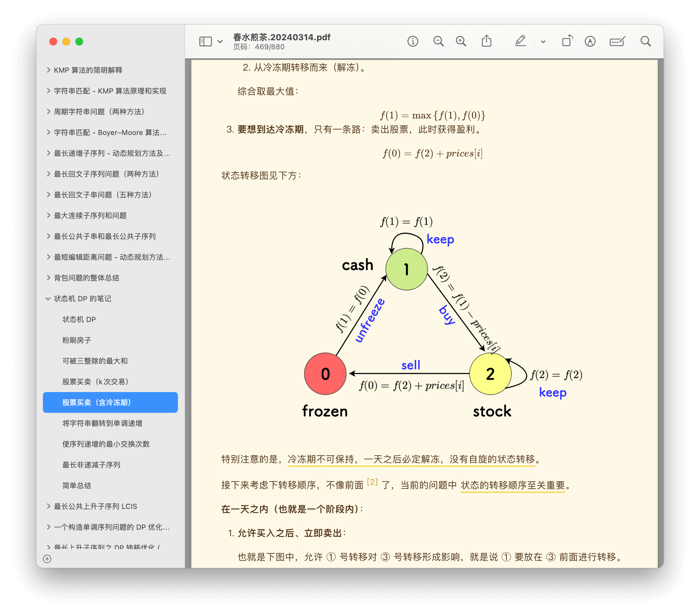Viewport: 700px width, 616px height.
Task: Zoom out using the magnifier minus icon
Action: click(x=438, y=42)
